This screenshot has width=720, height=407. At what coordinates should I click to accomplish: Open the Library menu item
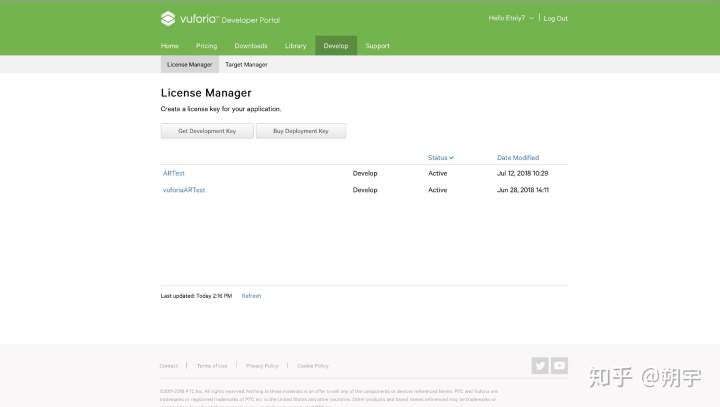point(295,46)
